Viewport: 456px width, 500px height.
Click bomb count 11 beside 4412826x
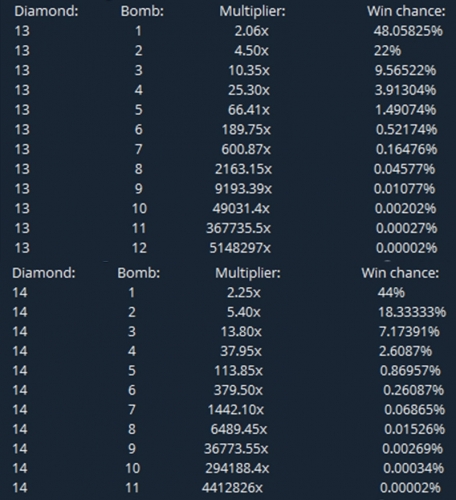point(132,488)
